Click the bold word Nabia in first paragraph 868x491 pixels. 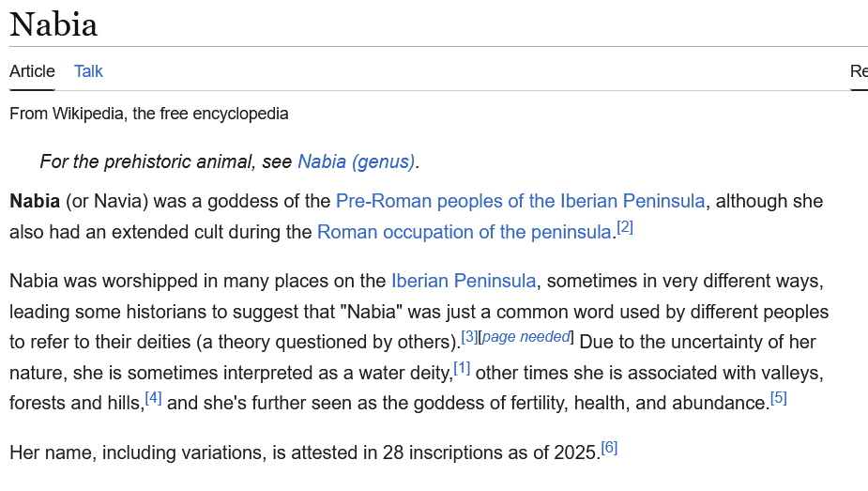pyautogui.click(x=35, y=201)
